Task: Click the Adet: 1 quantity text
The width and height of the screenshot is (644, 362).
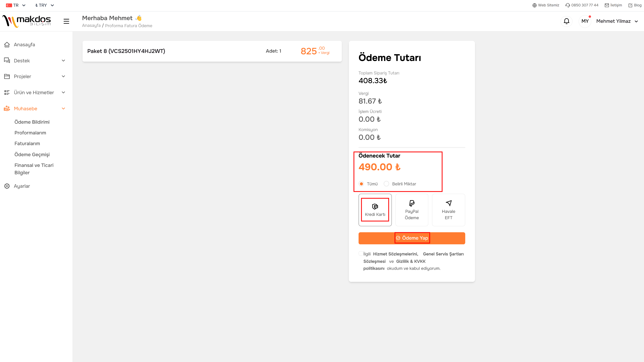Action: [274, 51]
